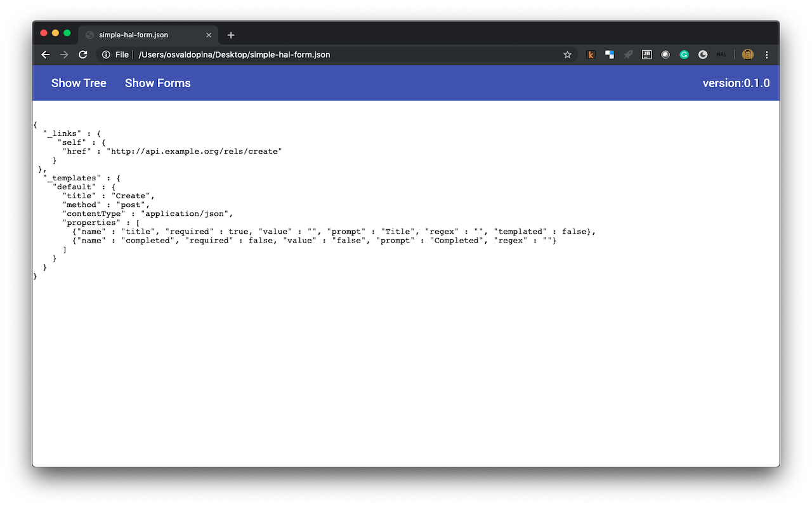Click the Show Tree button

[x=79, y=83]
